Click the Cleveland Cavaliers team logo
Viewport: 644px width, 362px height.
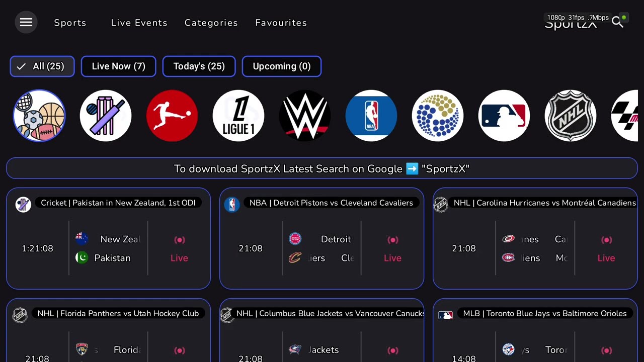(295, 258)
